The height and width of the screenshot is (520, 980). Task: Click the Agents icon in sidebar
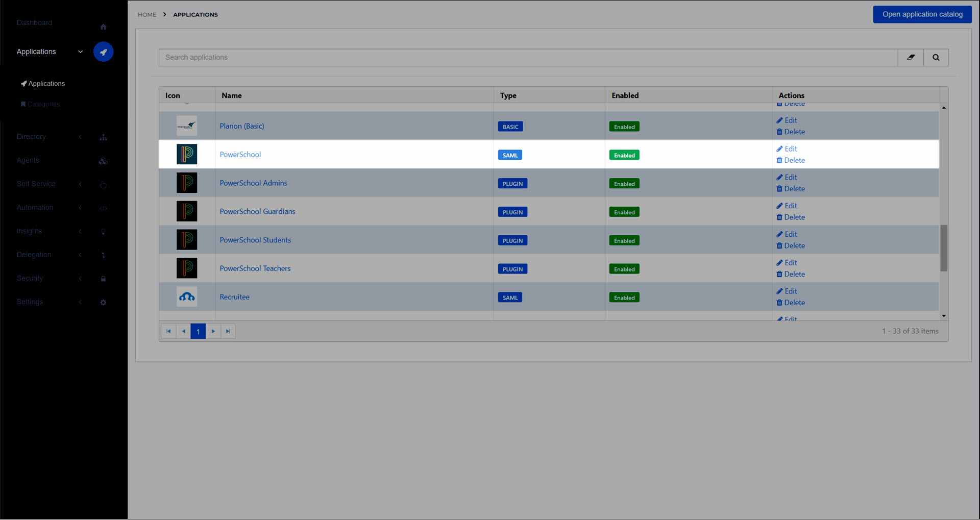(x=103, y=161)
